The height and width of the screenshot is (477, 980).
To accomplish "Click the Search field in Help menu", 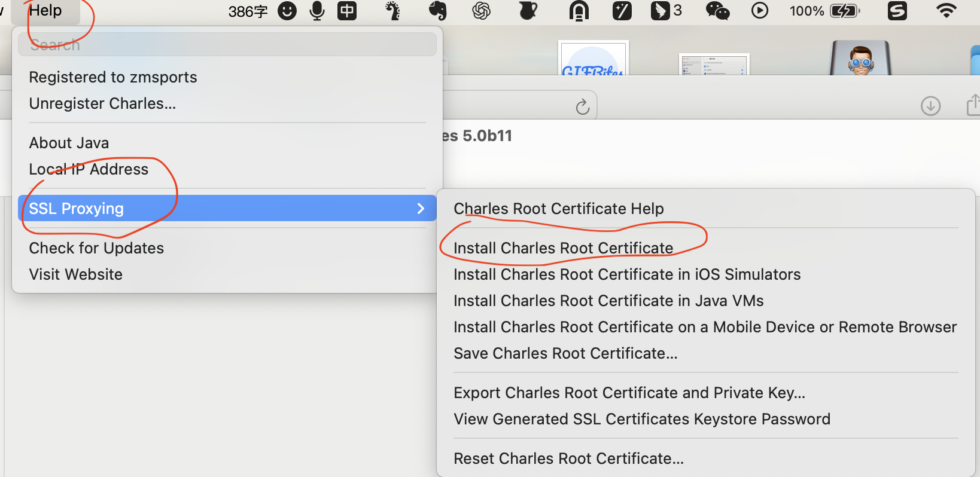I will (x=227, y=44).
